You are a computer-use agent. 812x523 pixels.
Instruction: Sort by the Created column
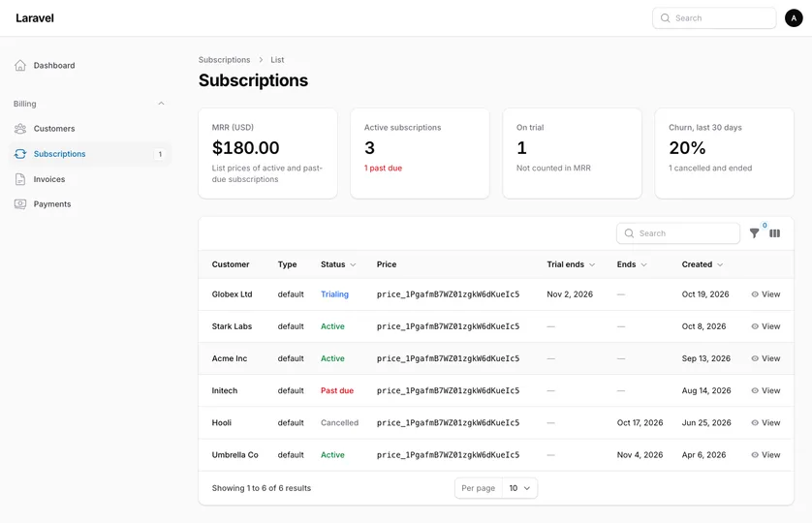(703, 264)
